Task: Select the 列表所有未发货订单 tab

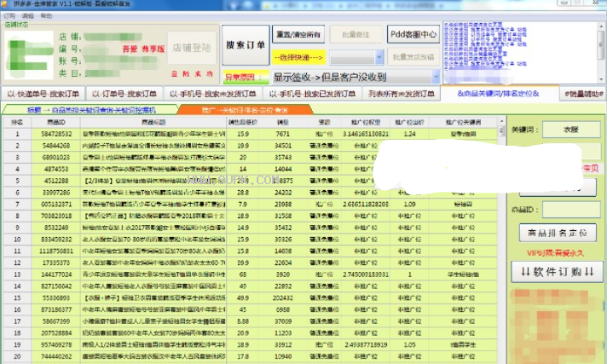Action: coord(401,94)
